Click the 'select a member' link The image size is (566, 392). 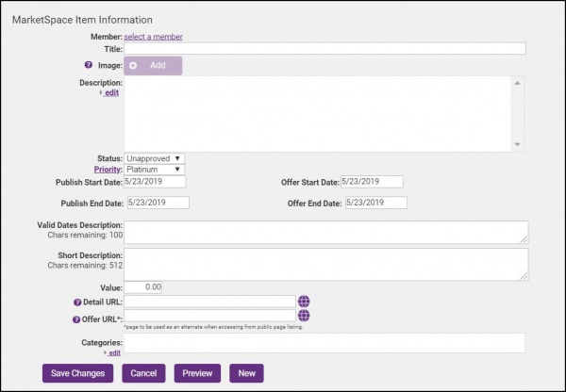click(x=154, y=37)
